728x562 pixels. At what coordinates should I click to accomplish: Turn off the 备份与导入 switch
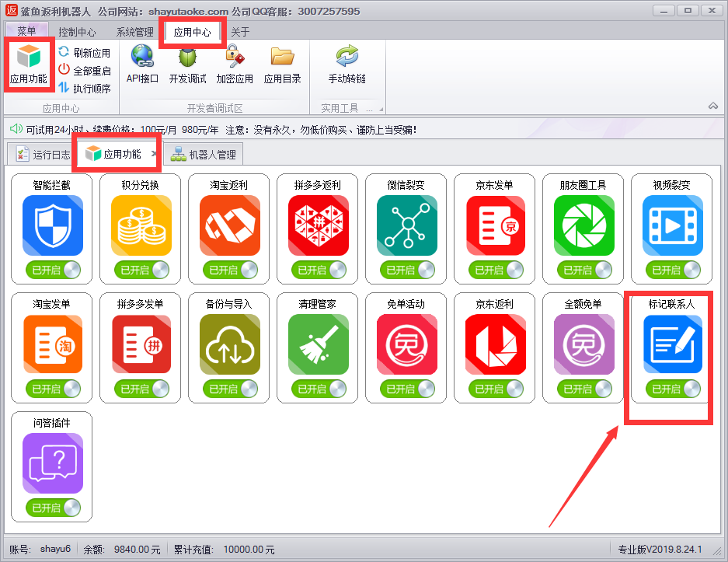tap(231, 389)
